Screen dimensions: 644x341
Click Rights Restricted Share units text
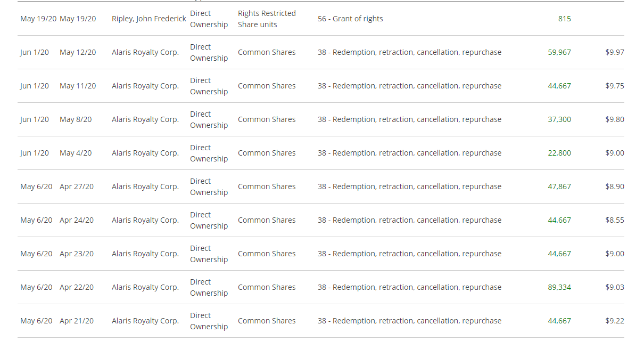(x=267, y=19)
